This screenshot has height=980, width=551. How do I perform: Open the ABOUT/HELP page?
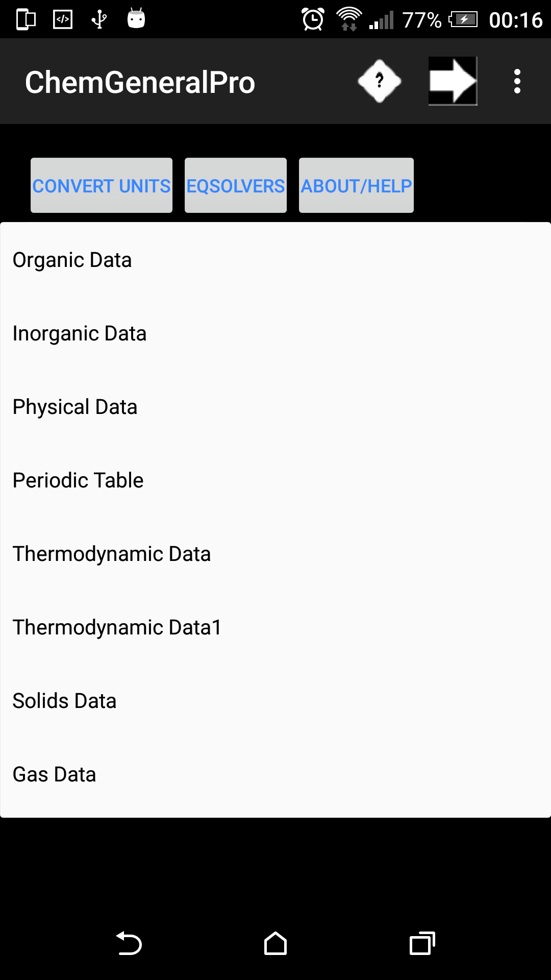click(356, 185)
